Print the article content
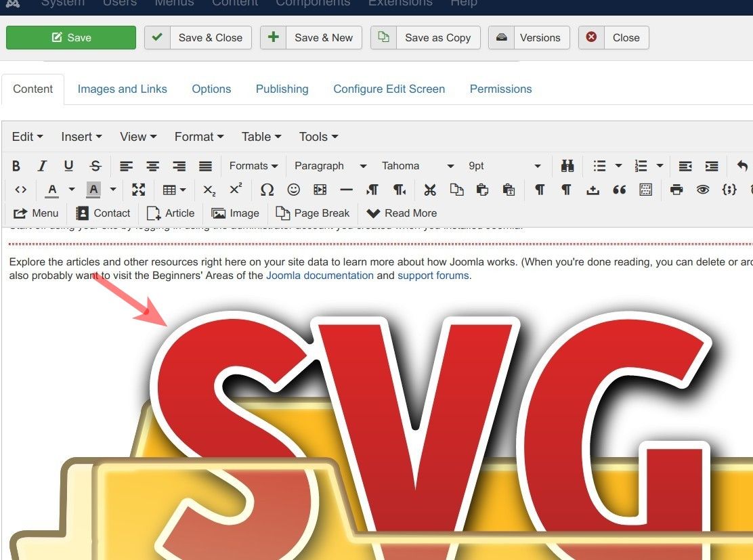The width and height of the screenshot is (753, 560). (x=676, y=190)
